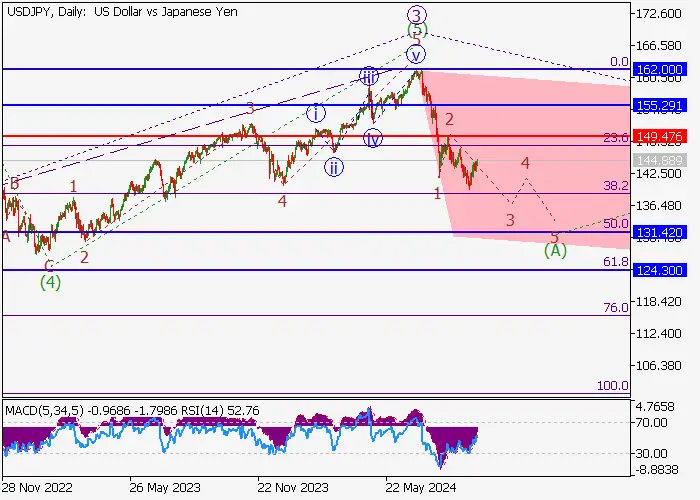Click the circled wave 3 label at top
Screen dimensions: 700x500
click(417, 16)
